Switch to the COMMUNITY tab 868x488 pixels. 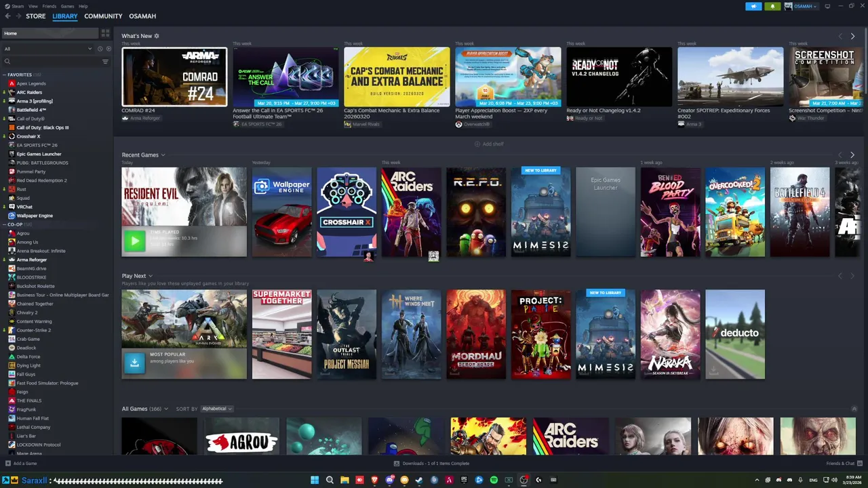[103, 16]
